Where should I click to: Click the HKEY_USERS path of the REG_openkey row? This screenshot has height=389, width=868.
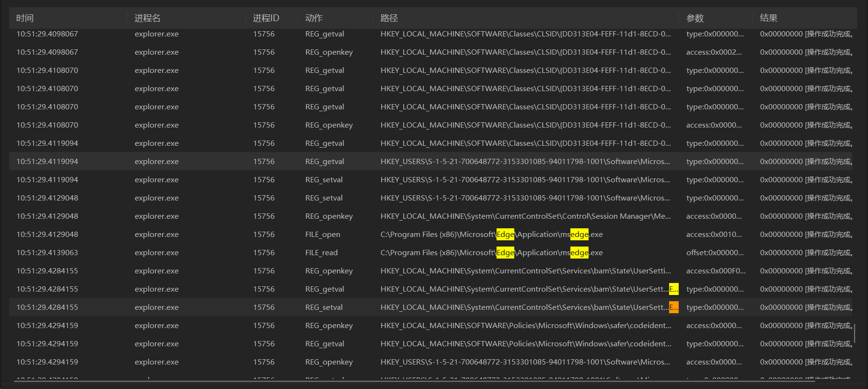coord(525,362)
